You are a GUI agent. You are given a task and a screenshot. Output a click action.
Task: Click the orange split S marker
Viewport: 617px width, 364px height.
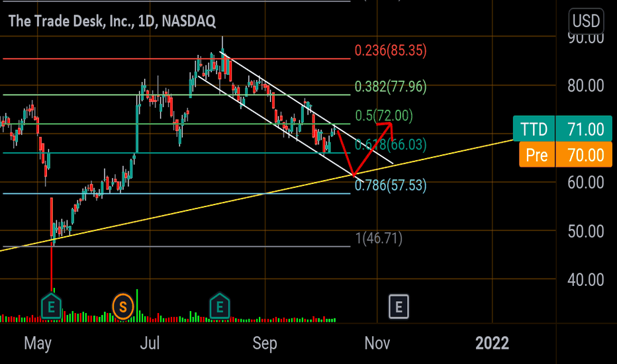[122, 306]
